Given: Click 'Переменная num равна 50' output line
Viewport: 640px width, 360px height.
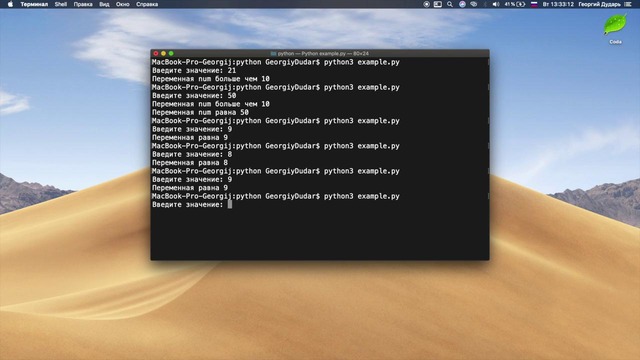Looking at the screenshot, I should tap(200, 112).
